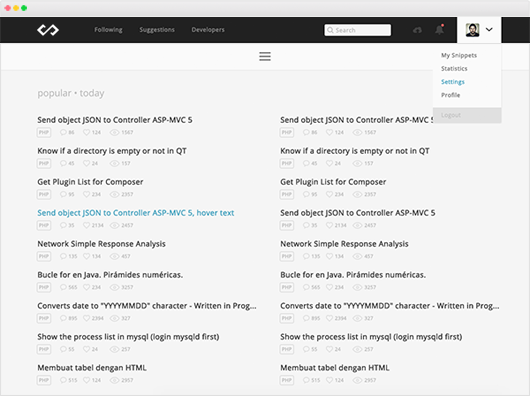
Task: Choose My Snippets from the dropdown
Action: tap(459, 55)
